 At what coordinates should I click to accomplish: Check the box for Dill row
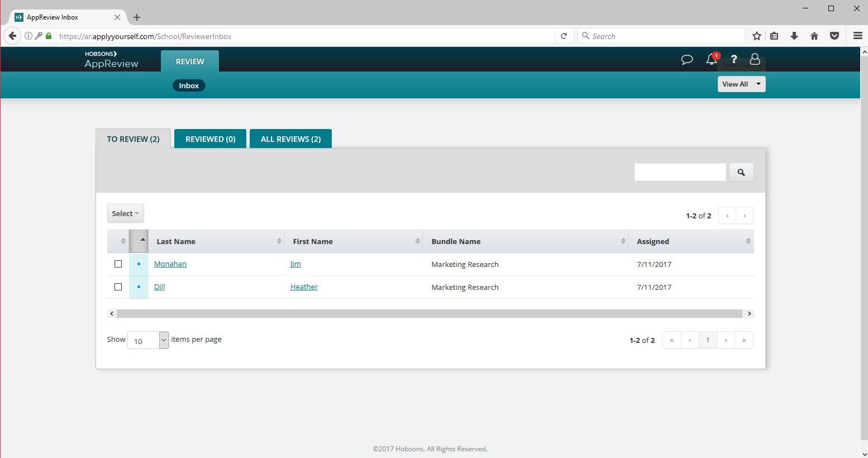(x=118, y=287)
